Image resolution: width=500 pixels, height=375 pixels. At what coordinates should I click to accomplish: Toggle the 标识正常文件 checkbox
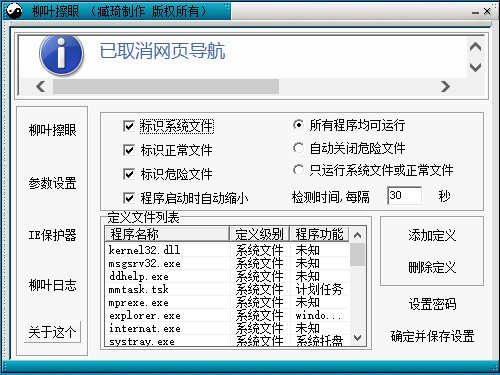129,150
